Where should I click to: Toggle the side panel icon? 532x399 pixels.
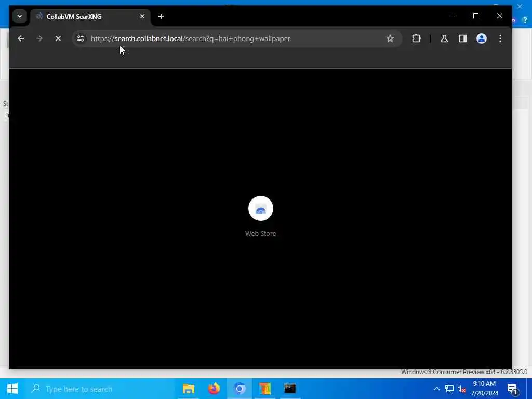coord(463,38)
